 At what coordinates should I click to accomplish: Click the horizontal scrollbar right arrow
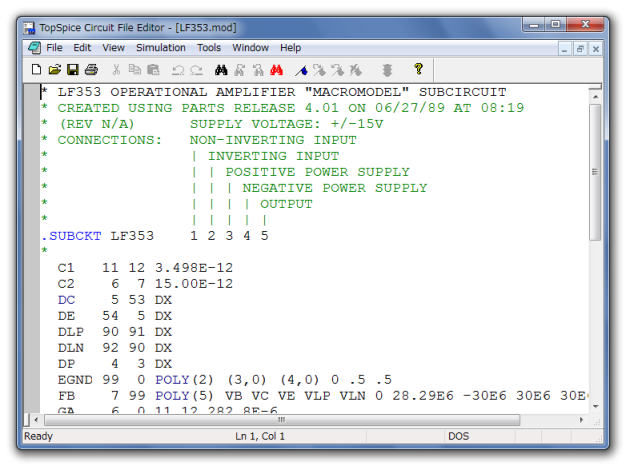581,420
